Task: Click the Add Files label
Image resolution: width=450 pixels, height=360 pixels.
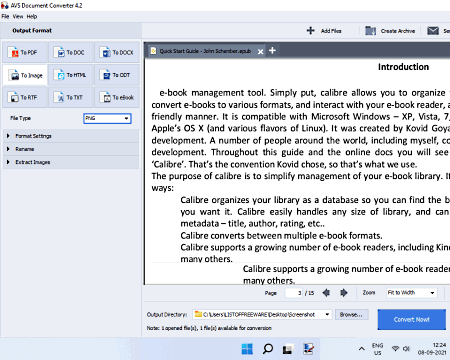Action: [x=331, y=31]
